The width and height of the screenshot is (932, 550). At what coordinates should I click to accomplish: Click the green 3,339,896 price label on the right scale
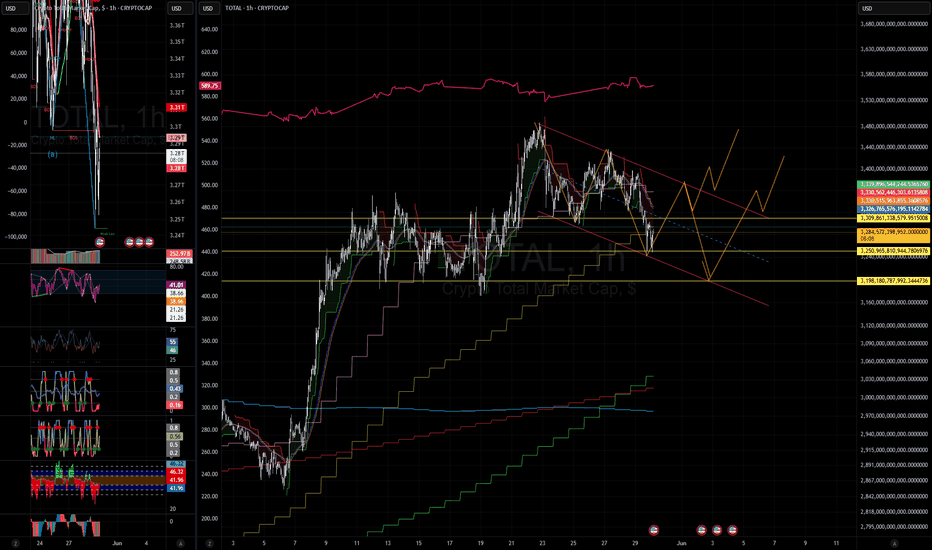click(x=893, y=184)
